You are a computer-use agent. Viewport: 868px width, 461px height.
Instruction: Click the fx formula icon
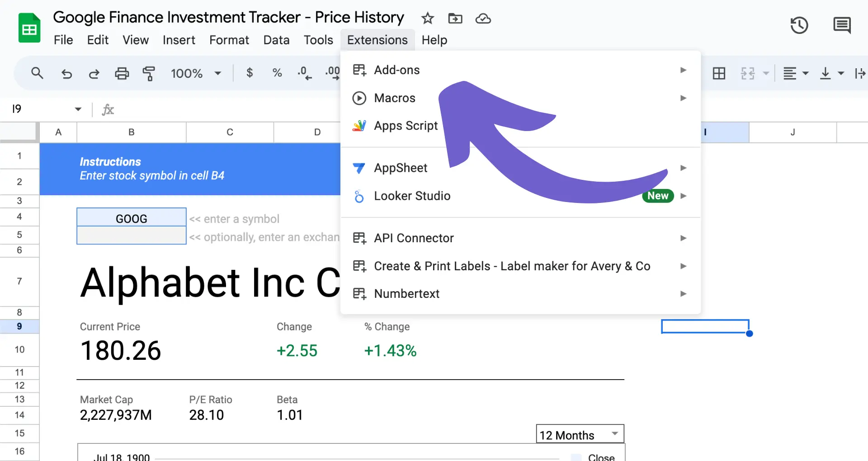pos(108,109)
